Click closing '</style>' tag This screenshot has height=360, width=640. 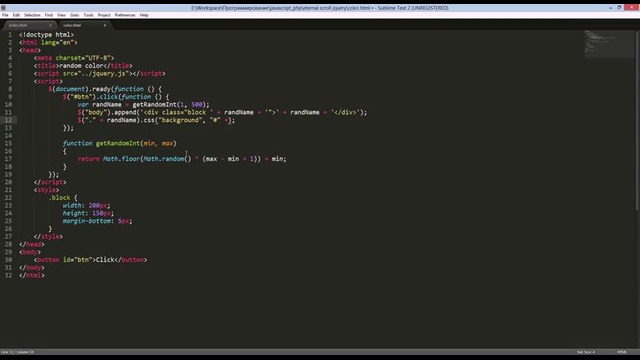point(48,236)
